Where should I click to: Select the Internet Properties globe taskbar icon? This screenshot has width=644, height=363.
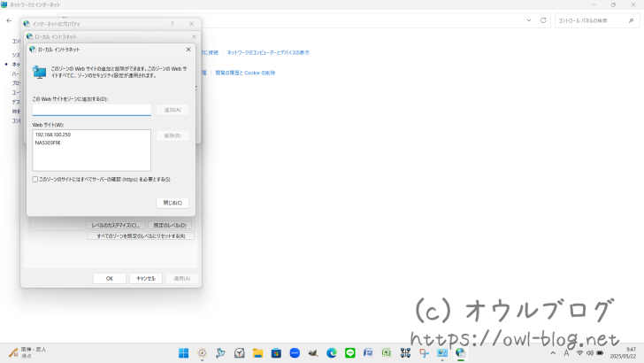[461, 352]
